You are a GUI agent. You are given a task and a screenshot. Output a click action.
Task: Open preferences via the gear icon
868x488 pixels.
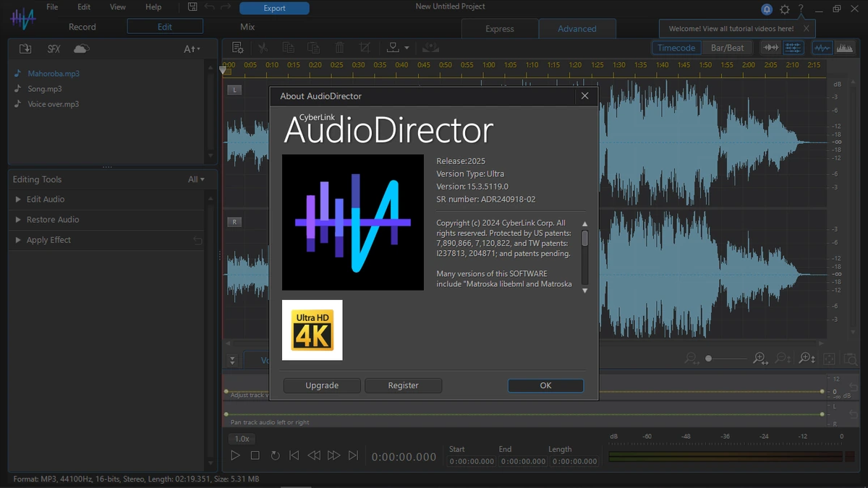[x=785, y=9]
